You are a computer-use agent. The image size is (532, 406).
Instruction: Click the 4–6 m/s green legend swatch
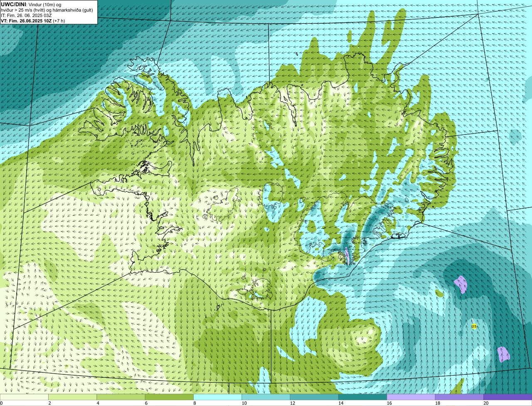pyautogui.click(x=121, y=397)
